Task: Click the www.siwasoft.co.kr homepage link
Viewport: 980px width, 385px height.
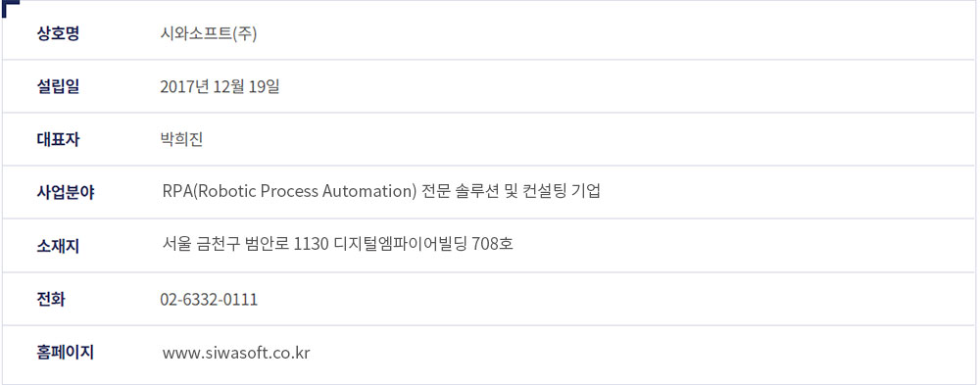Action: point(236,353)
